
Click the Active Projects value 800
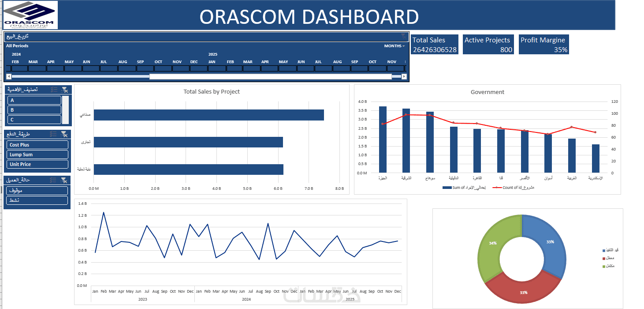point(506,49)
